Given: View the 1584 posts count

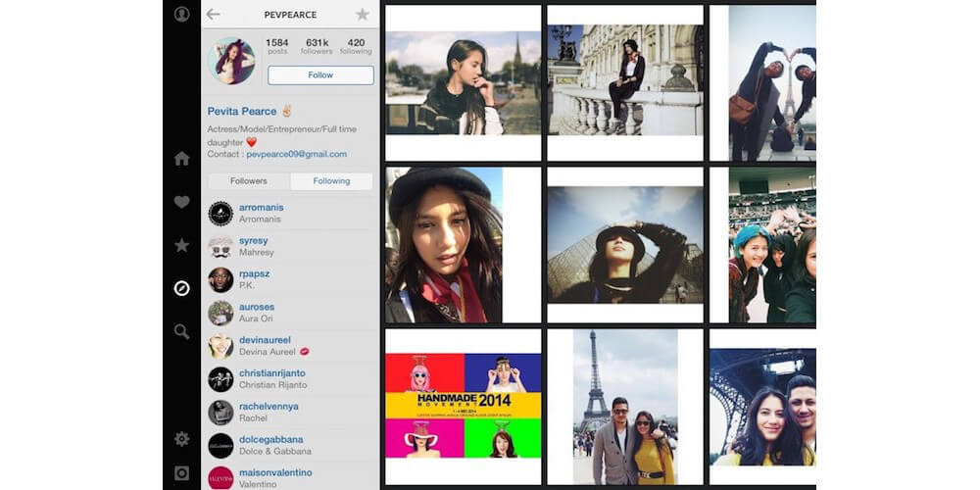Looking at the screenshot, I should pyautogui.click(x=277, y=46).
